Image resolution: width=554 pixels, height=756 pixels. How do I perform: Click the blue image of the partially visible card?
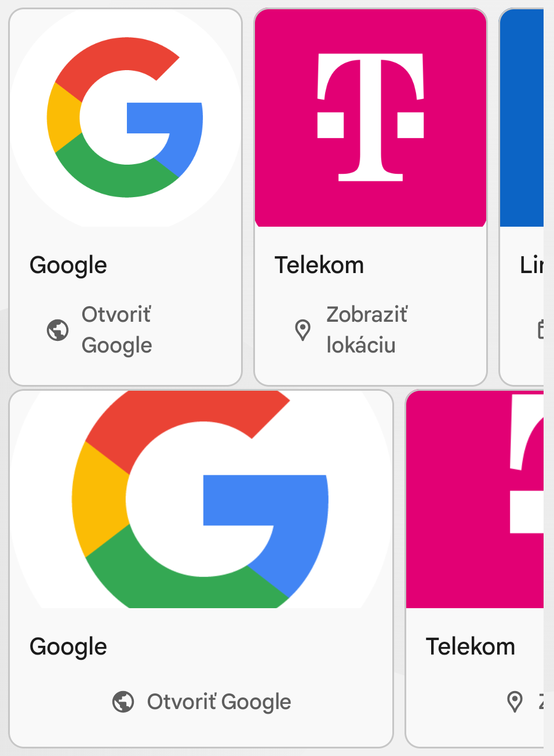click(522, 117)
